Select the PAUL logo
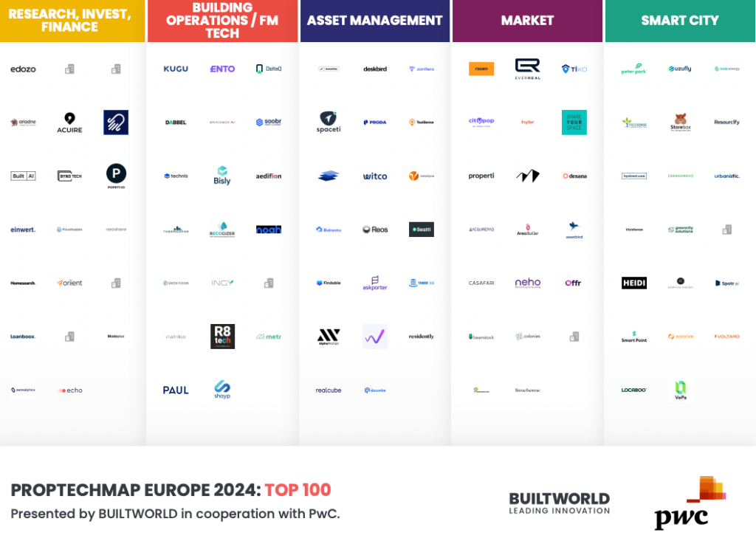This screenshot has height=541, width=756. pos(176,390)
